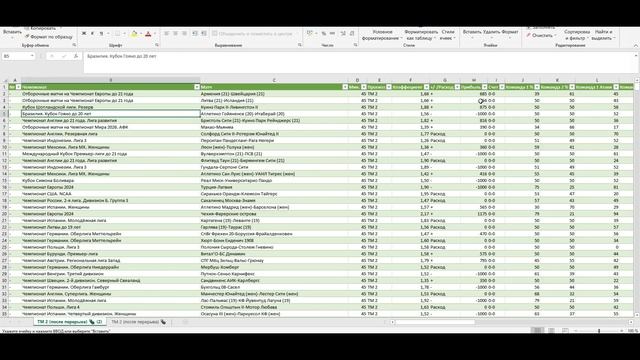Image resolution: width=640 pixels, height=360 pixels.
Task: Align text right in the ribbon
Action: (x=184, y=33)
